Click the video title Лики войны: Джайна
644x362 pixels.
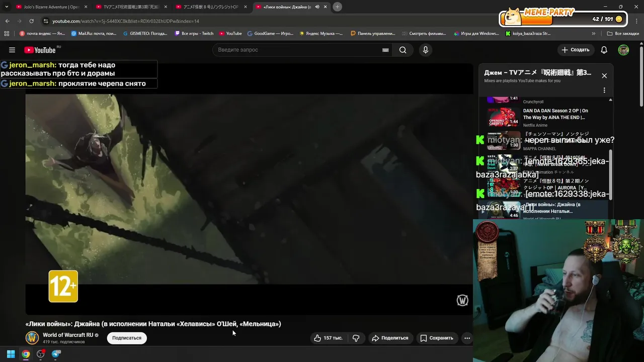click(153, 324)
